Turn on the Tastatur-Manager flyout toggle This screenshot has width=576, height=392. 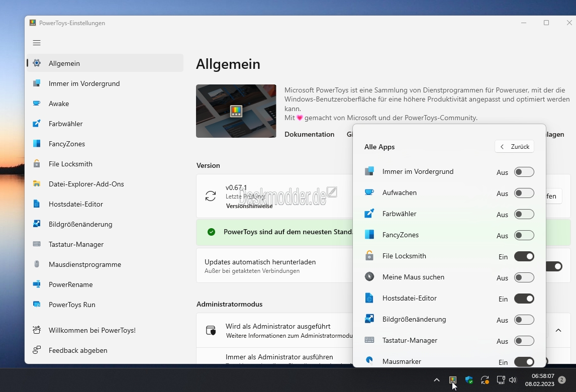[524, 341]
